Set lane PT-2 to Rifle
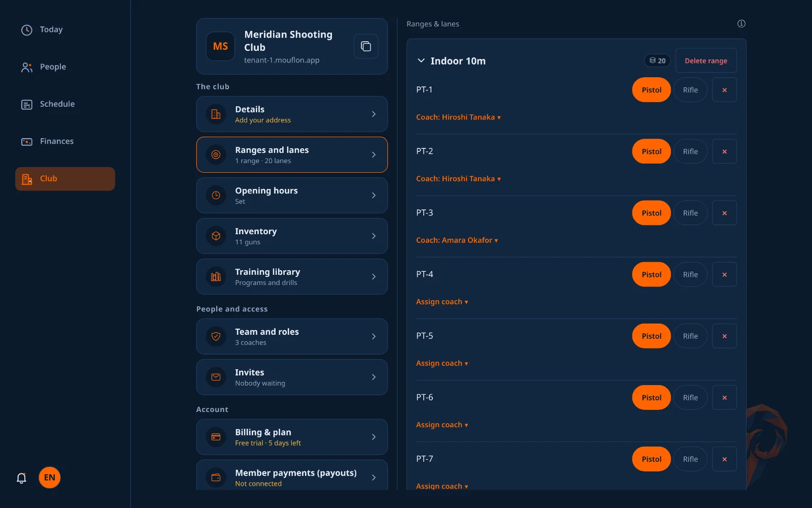This screenshot has height=508, width=812. [690, 151]
